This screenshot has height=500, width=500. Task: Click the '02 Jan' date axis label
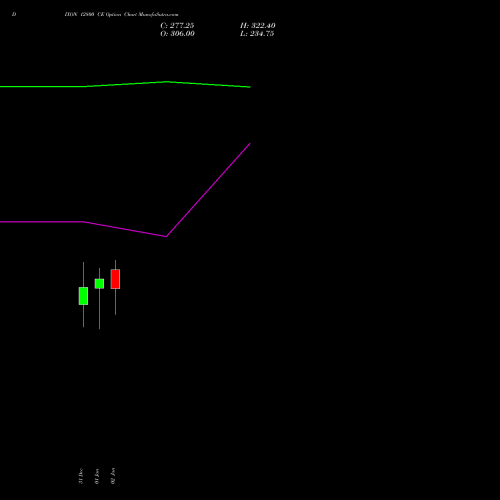pyautogui.click(x=113, y=476)
